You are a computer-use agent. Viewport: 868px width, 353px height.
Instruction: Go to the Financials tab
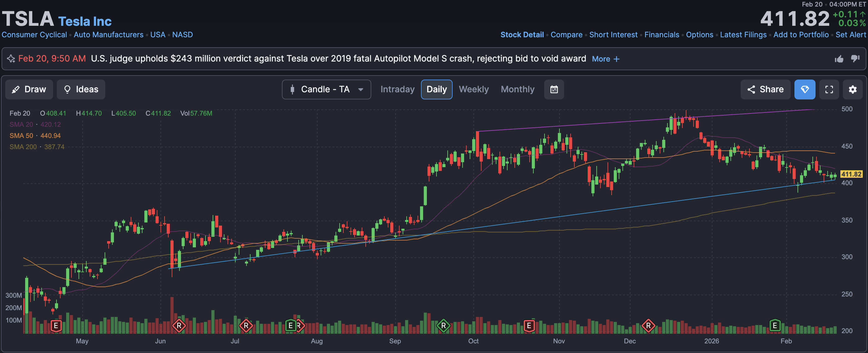tap(662, 35)
